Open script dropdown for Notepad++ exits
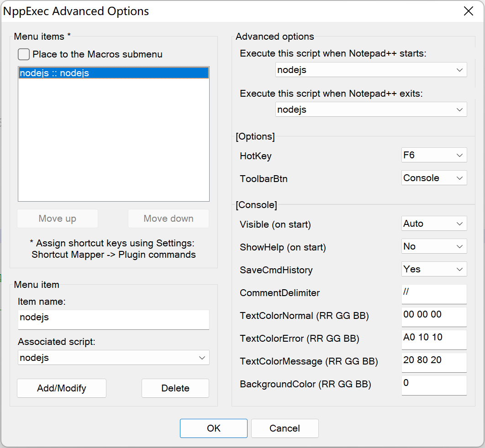Image resolution: width=485 pixels, height=448 pixels. 371,109
